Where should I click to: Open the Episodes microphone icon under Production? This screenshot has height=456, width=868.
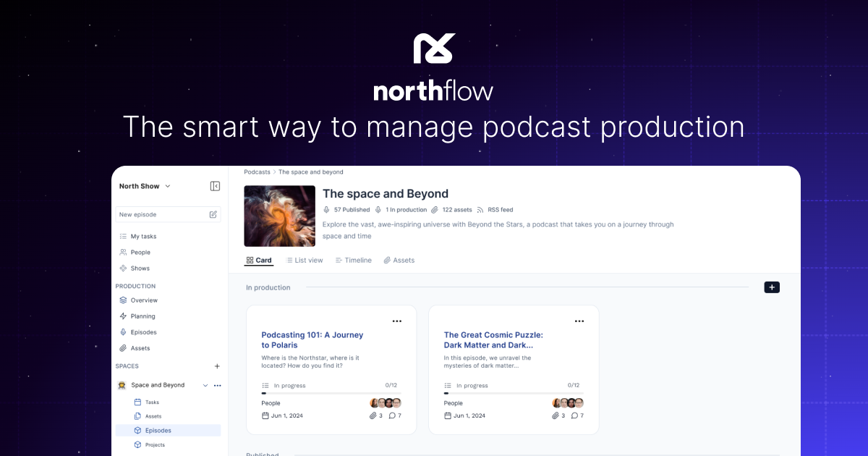(x=124, y=332)
